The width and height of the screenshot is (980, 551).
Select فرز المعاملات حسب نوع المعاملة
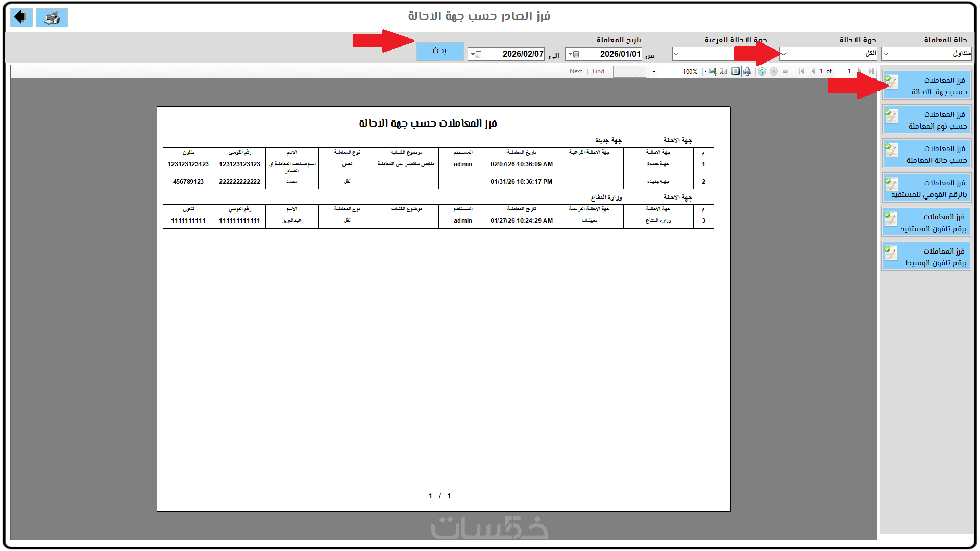pyautogui.click(x=926, y=120)
